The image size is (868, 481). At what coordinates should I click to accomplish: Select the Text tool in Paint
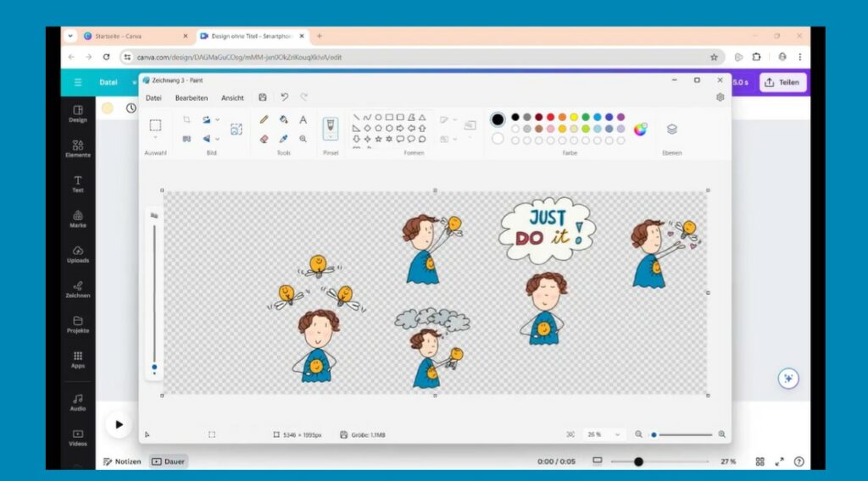[303, 119]
